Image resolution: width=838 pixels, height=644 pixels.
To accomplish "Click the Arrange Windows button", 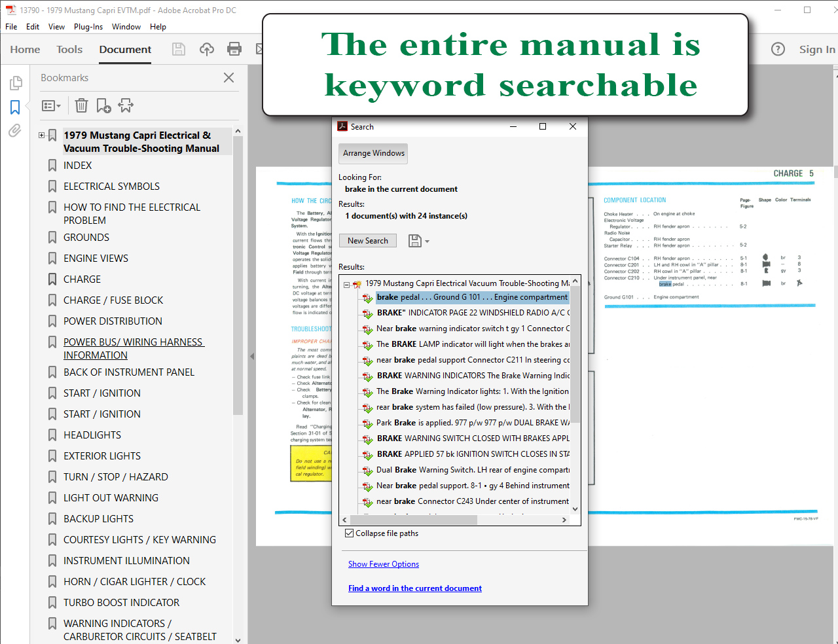I will [x=374, y=153].
